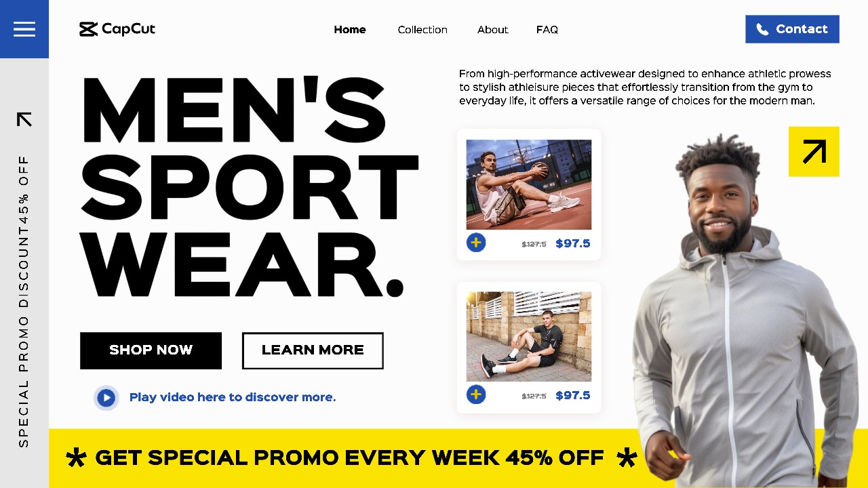Click the yellow arrow square icon
This screenshot has height=488, width=868.
tap(814, 151)
